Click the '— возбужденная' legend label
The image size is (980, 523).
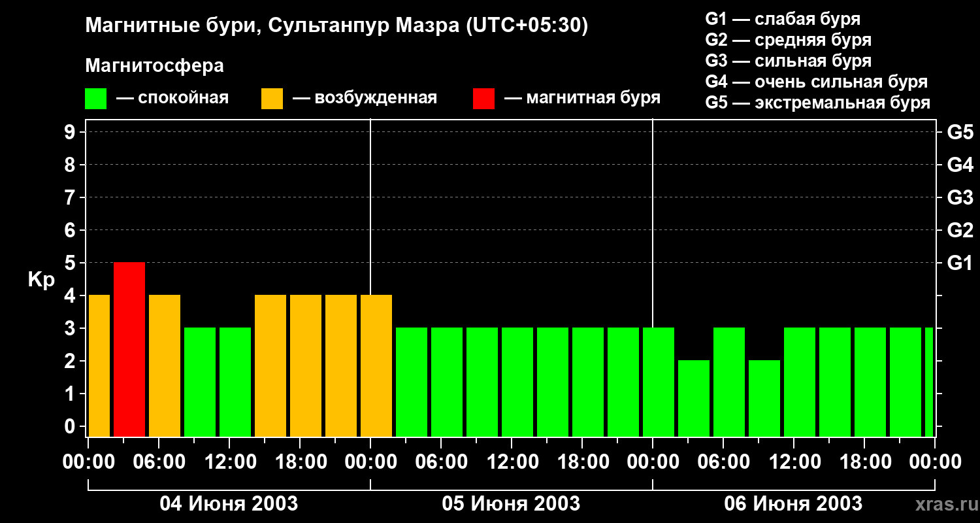(365, 99)
